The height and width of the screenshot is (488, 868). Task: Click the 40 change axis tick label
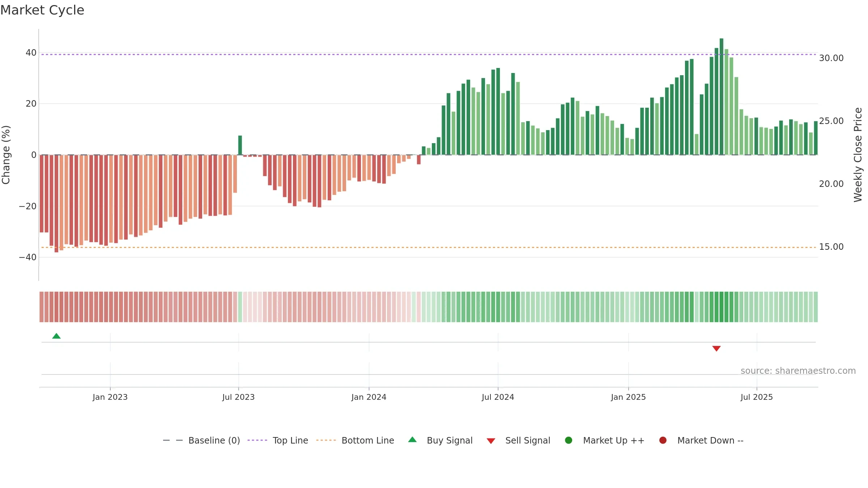point(31,53)
